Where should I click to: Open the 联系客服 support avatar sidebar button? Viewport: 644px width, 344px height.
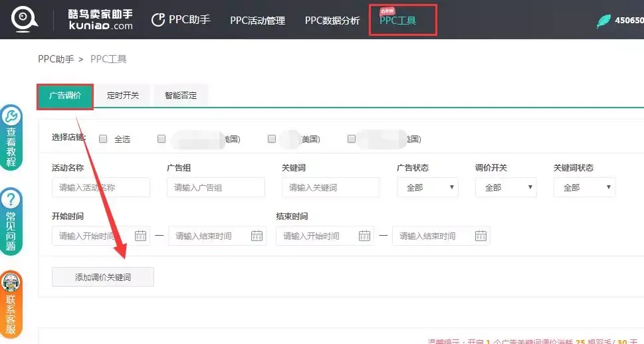(11, 304)
